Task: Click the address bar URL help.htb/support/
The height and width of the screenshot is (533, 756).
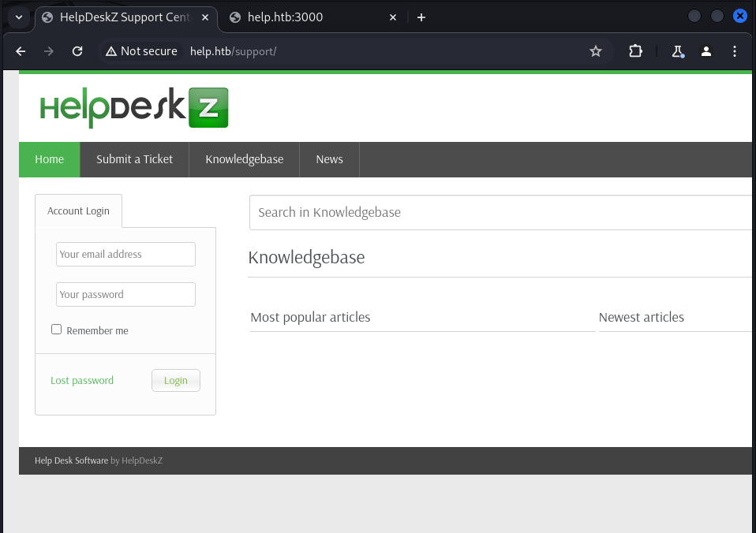Action: [x=233, y=51]
